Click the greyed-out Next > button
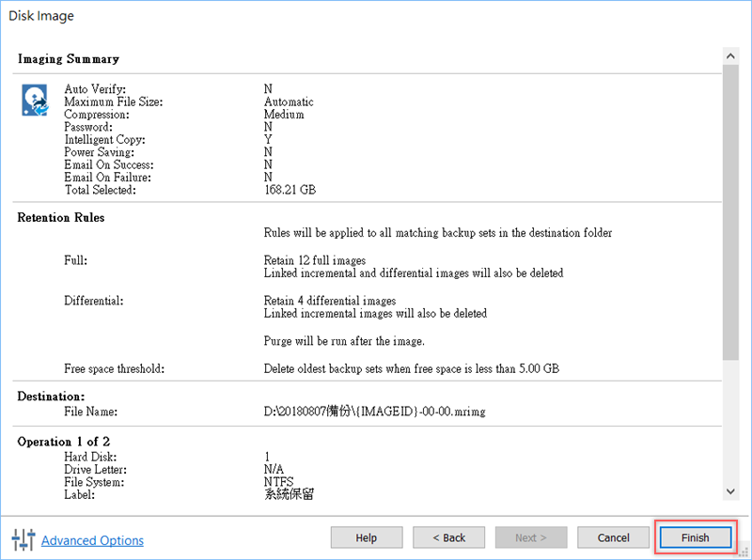The width and height of the screenshot is (752, 560). [531, 537]
